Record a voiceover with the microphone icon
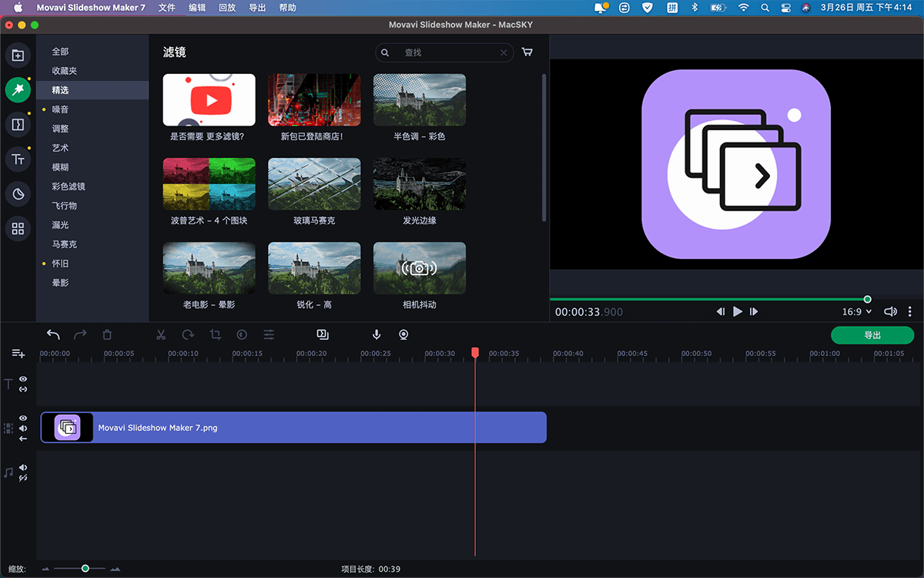924x578 pixels. (377, 334)
